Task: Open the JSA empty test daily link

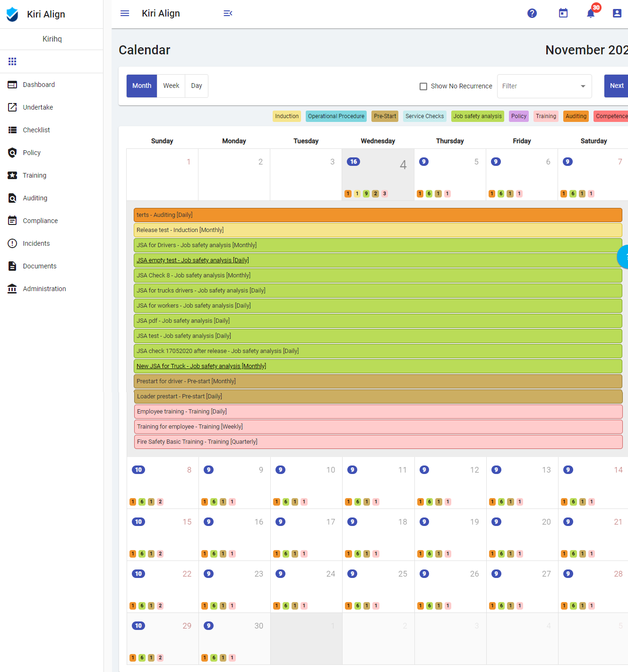Action: (x=192, y=260)
